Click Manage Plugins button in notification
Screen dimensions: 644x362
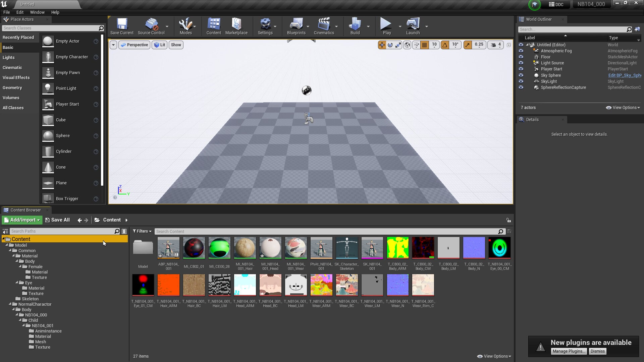569,351
